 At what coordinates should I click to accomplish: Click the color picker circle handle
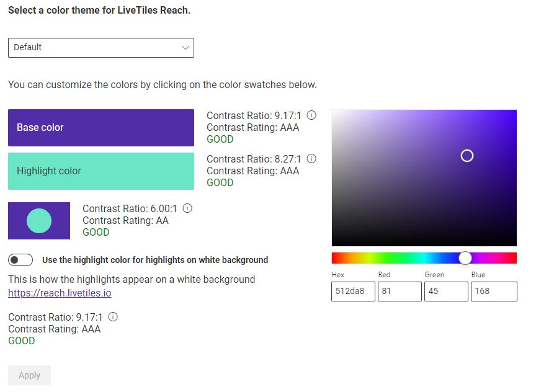click(x=467, y=156)
